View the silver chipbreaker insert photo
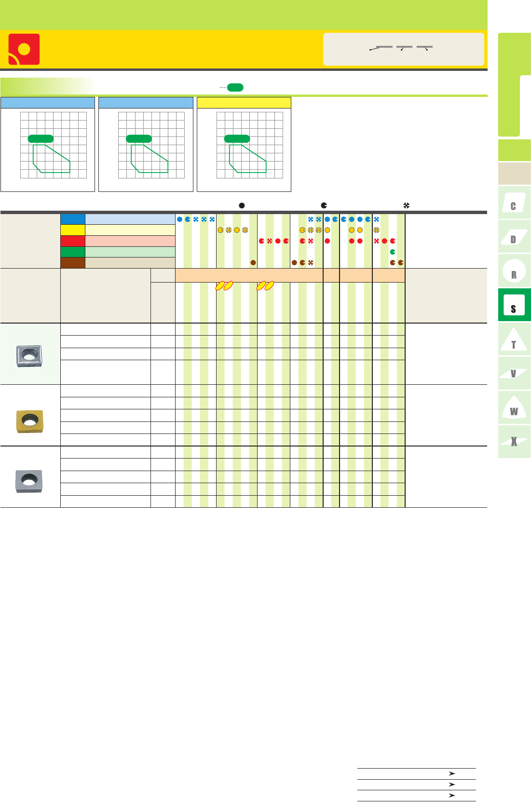The height and width of the screenshot is (812, 531). 29,356
